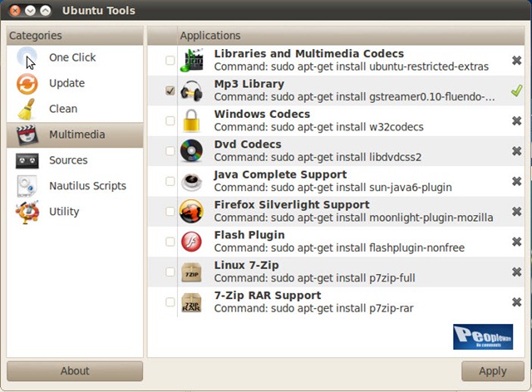Check the Linux 7-Zip checkbox
Screen dimensions: 532x392
170,272
